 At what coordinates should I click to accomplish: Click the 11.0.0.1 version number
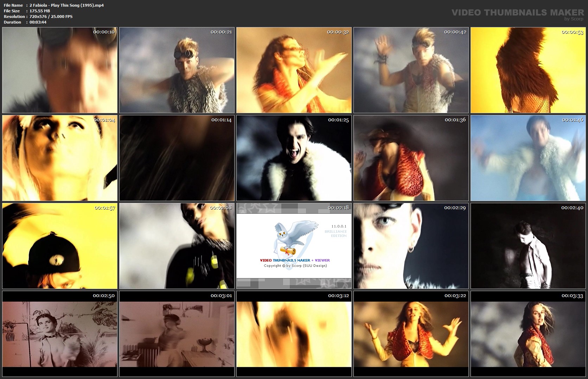click(x=339, y=226)
